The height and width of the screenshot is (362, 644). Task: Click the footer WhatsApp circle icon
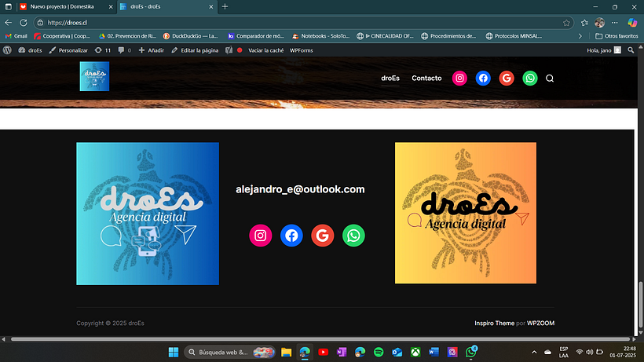point(354,235)
